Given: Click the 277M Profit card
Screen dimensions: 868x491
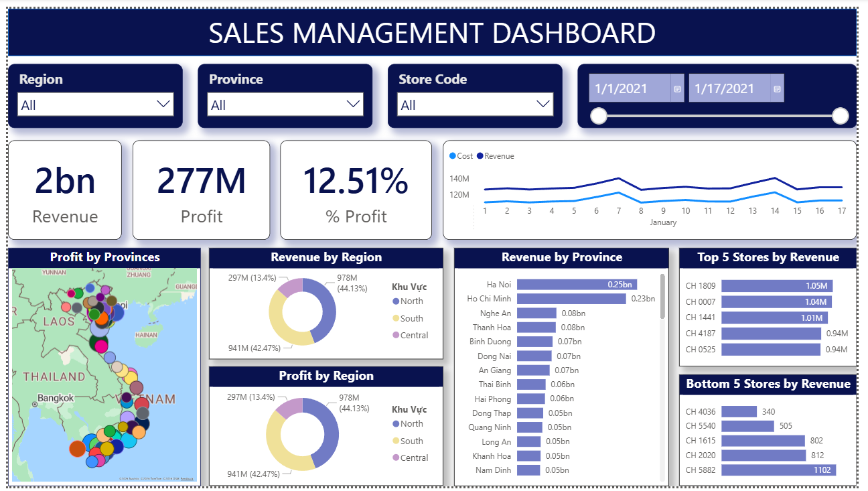Looking at the screenshot, I should [201, 190].
